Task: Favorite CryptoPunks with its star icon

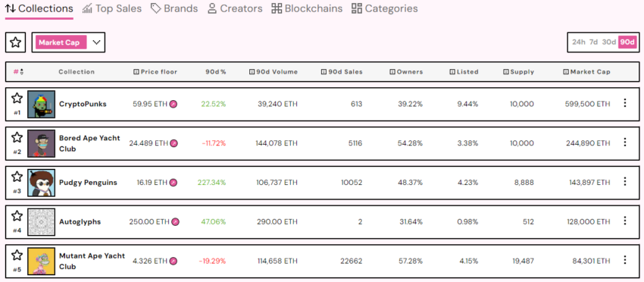Action: pos(17,99)
